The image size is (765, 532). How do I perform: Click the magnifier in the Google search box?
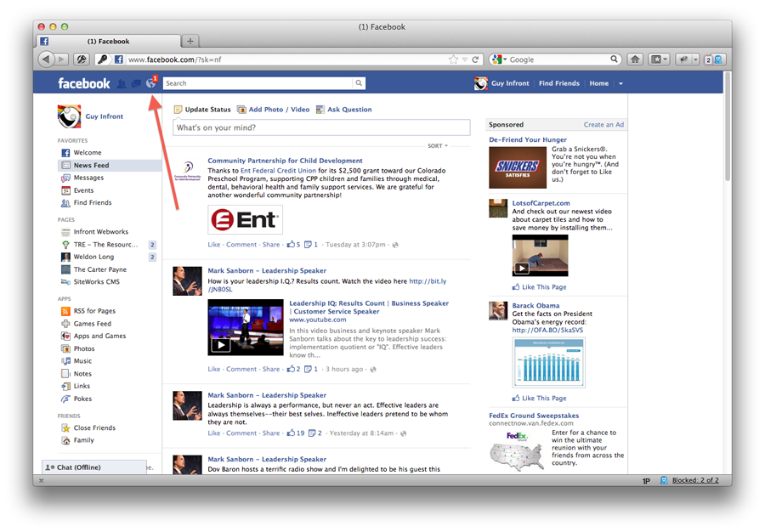614,59
